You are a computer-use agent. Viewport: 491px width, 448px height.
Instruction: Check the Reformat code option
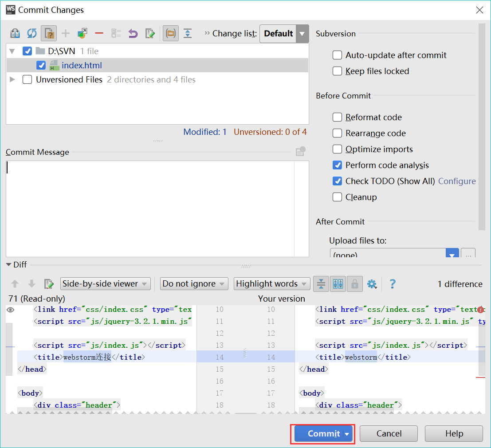[x=337, y=117]
